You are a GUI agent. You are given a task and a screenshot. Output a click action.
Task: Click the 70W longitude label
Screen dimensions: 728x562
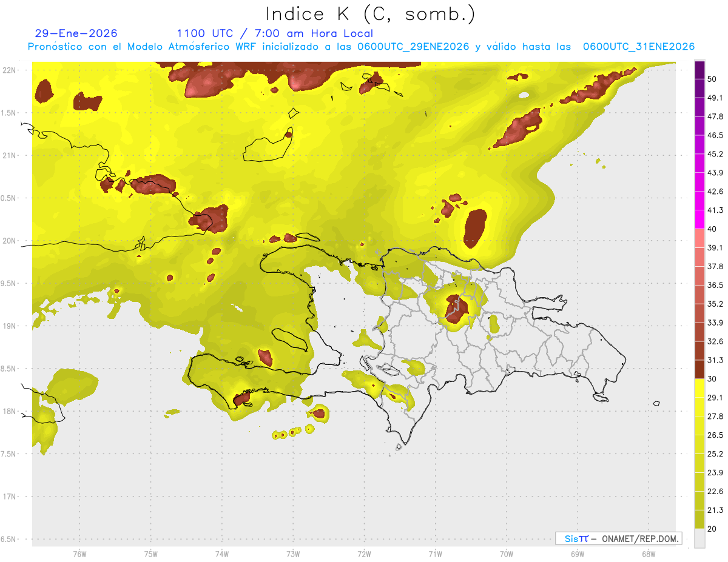tap(507, 554)
